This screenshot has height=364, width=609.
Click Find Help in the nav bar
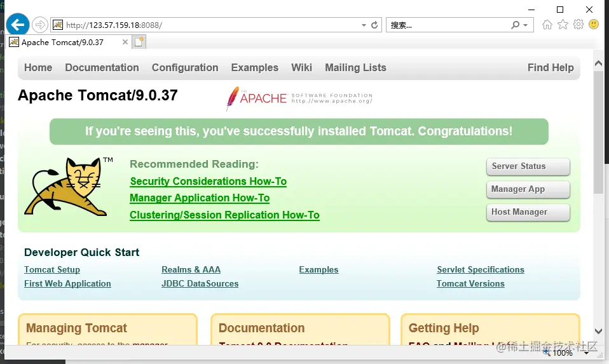[x=551, y=67]
